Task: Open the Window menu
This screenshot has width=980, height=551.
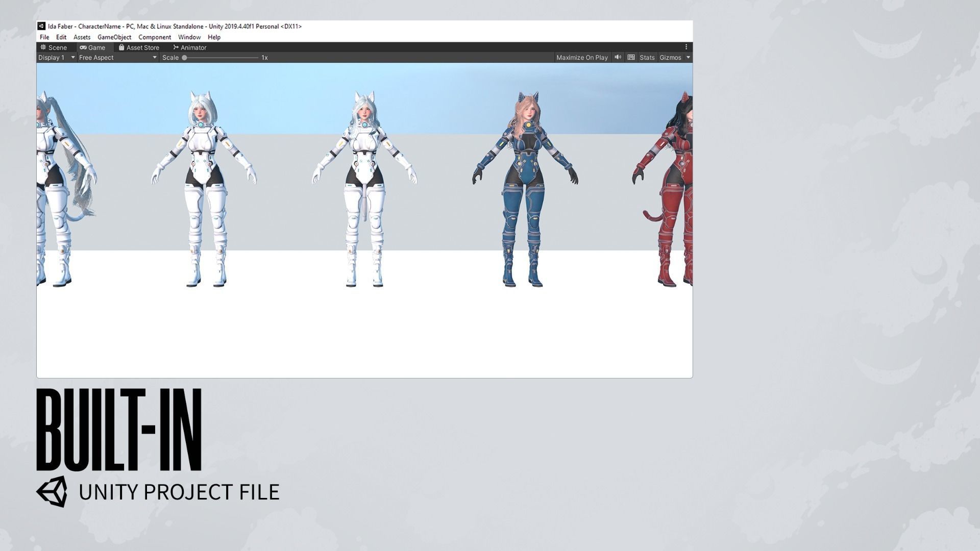Action: [x=189, y=37]
